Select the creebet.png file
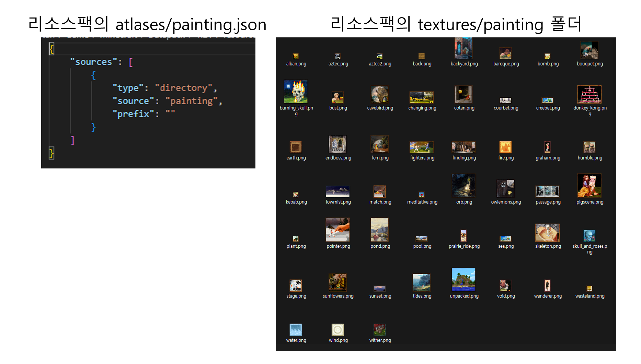641x364 pixels. [548, 101]
